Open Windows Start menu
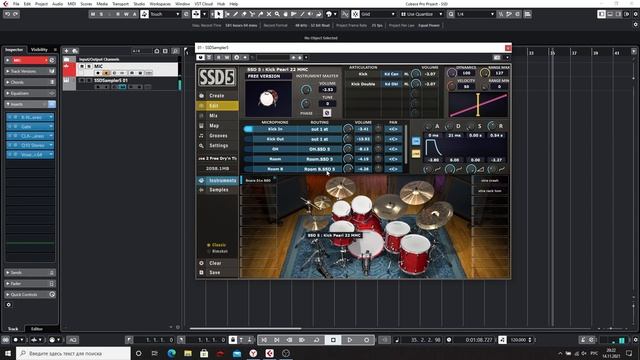The width and height of the screenshot is (640, 360). pos(8,353)
